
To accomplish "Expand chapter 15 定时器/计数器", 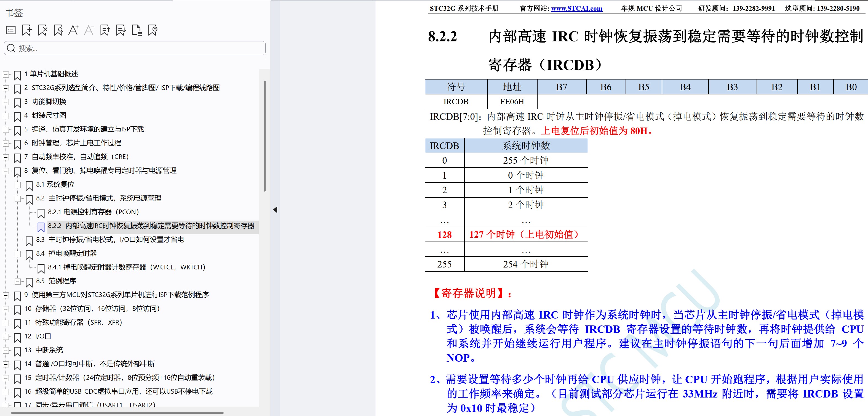I will (6, 378).
